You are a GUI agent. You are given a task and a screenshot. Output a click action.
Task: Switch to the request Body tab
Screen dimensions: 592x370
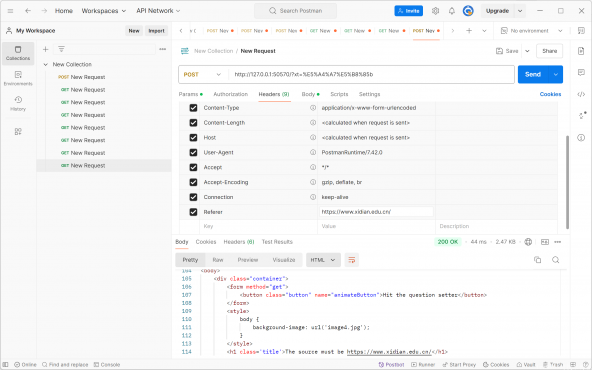(x=310, y=94)
